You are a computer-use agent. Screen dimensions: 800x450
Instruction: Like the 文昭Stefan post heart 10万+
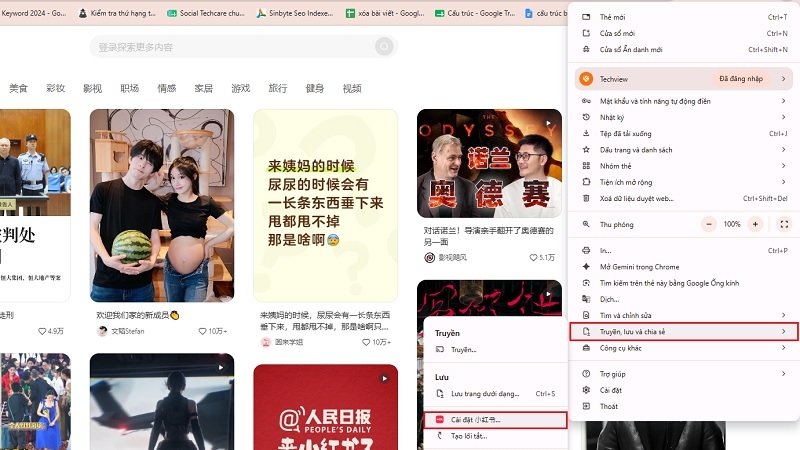[x=203, y=331]
